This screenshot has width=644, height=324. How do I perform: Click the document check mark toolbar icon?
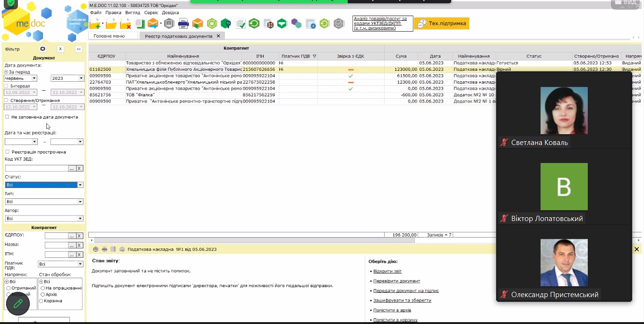point(240,23)
